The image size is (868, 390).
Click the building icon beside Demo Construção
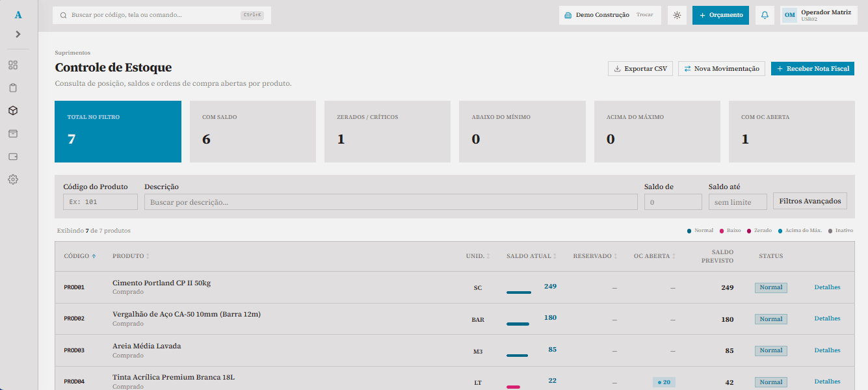[568, 15]
